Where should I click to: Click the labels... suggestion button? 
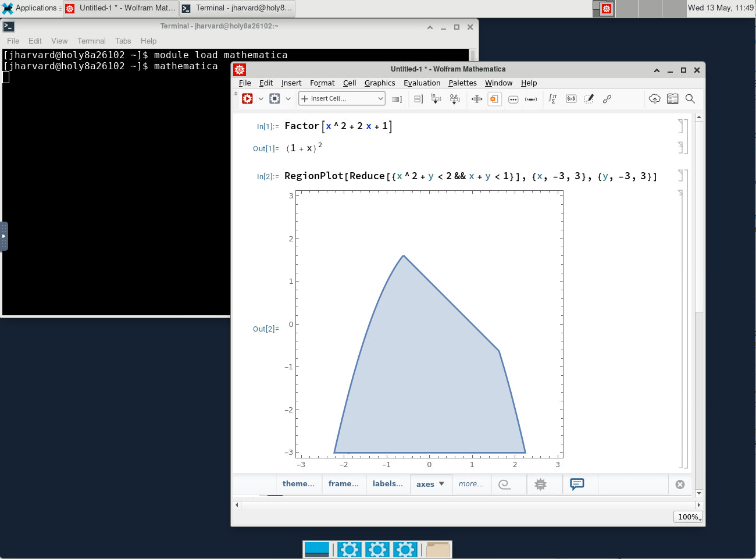[387, 484]
